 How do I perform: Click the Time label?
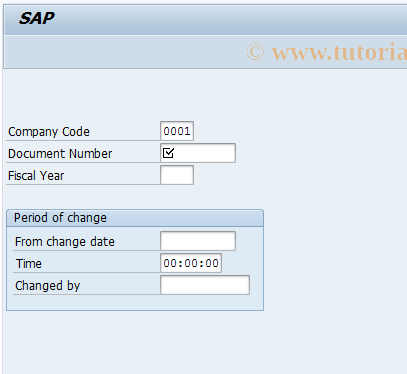[29, 264]
